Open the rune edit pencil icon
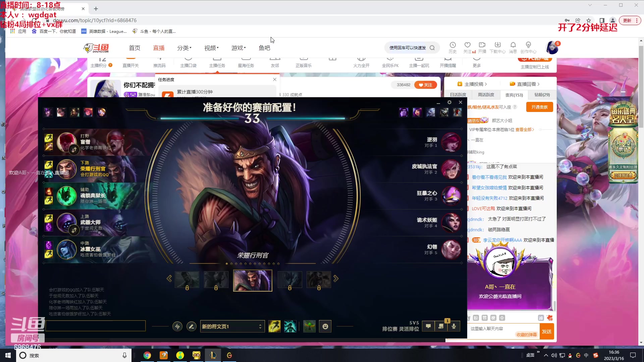Viewport: 644px width, 362px height. click(192, 326)
